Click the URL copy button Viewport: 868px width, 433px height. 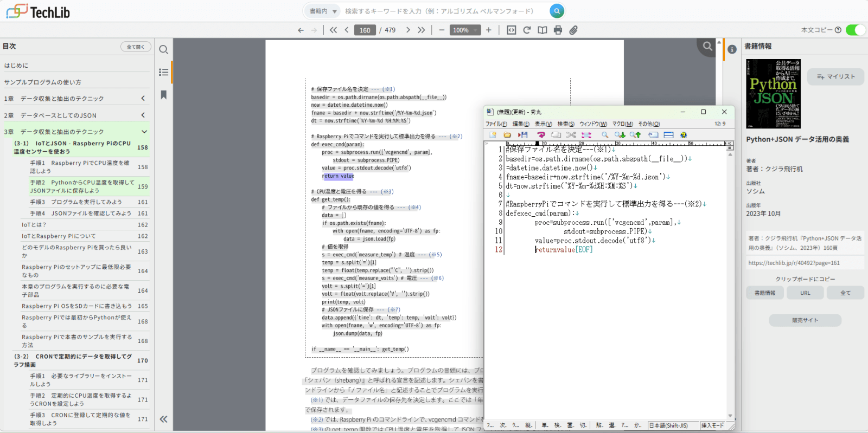coord(805,293)
